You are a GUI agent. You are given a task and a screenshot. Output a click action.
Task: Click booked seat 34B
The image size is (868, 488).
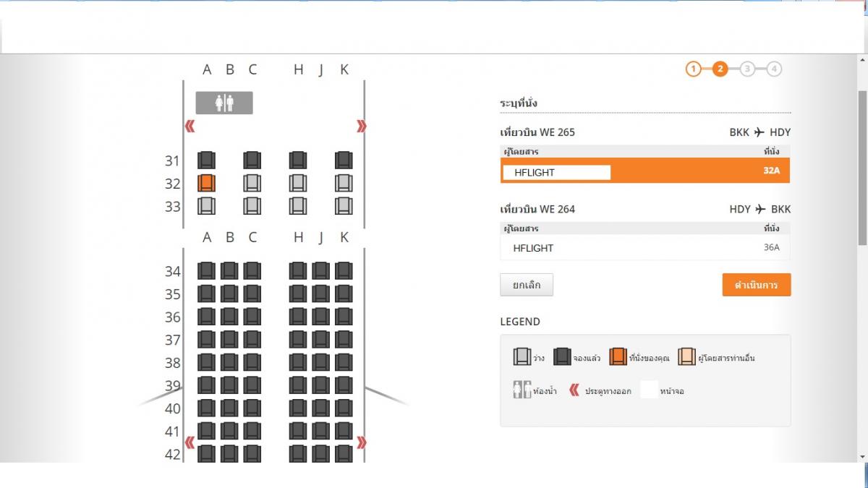[x=229, y=271]
